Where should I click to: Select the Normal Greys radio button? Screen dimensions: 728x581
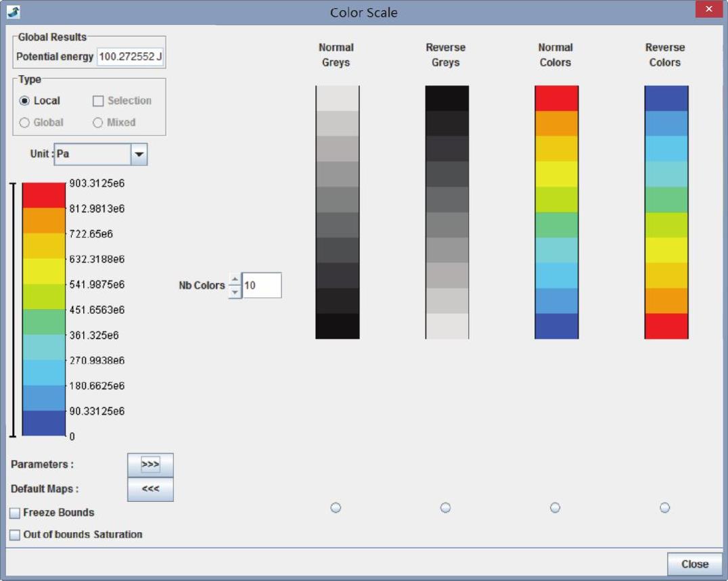coord(336,508)
